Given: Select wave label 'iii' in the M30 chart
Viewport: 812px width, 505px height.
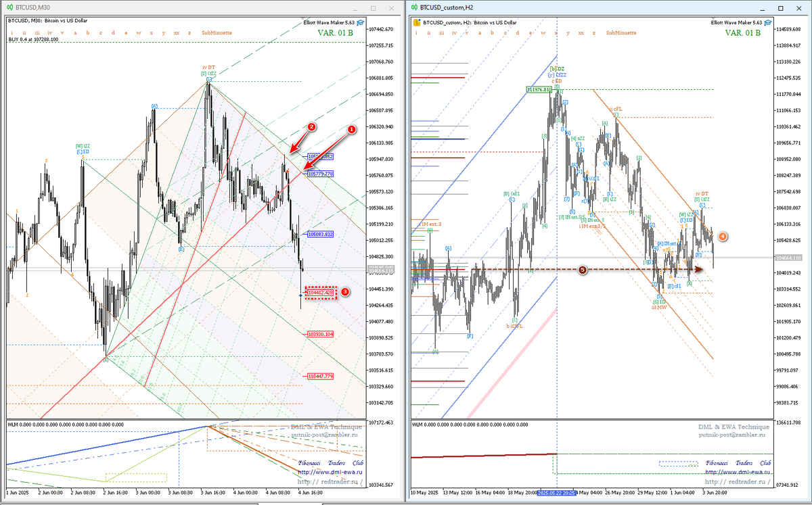Looking at the screenshot, I should [37, 32].
